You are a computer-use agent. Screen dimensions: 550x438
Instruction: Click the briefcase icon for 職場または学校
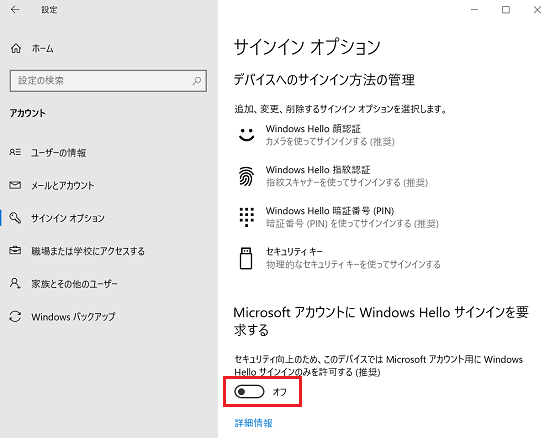pos(15,250)
